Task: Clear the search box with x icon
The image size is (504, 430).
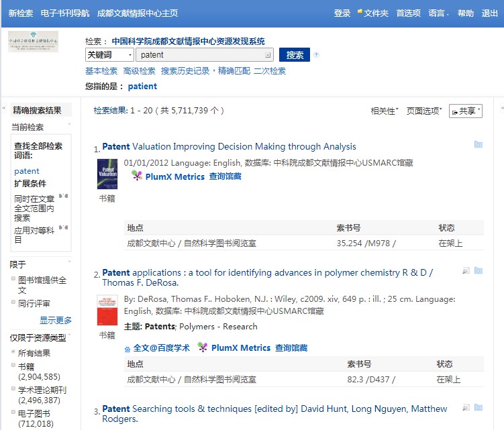Action: (268, 55)
